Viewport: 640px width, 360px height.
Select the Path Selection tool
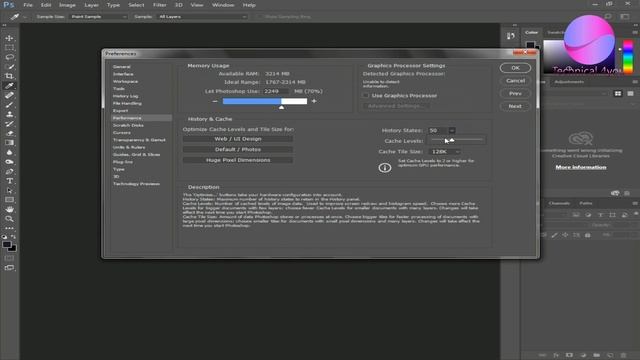click(x=9, y=191)
